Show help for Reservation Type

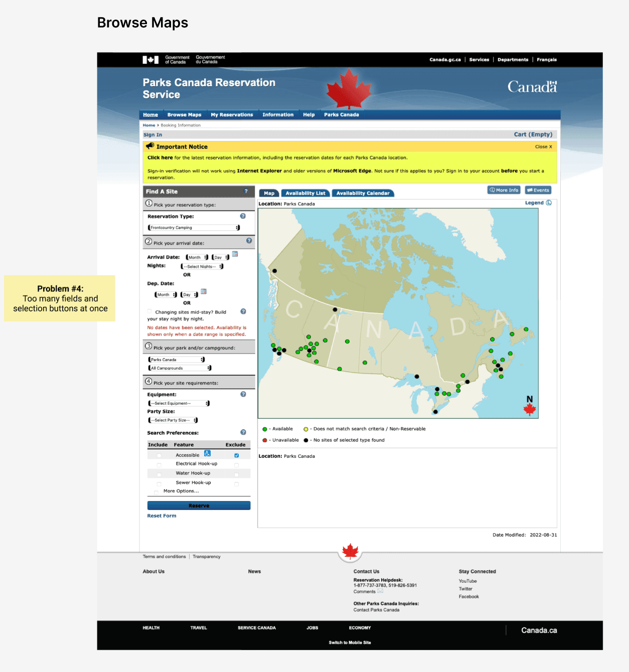pyautogui.click(x=243, y=216)
